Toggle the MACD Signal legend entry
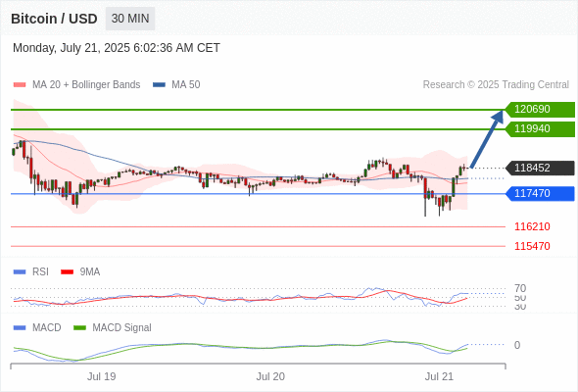Image resolution: width=578 pixels, height=392 pixels. (x=113, y=327)
